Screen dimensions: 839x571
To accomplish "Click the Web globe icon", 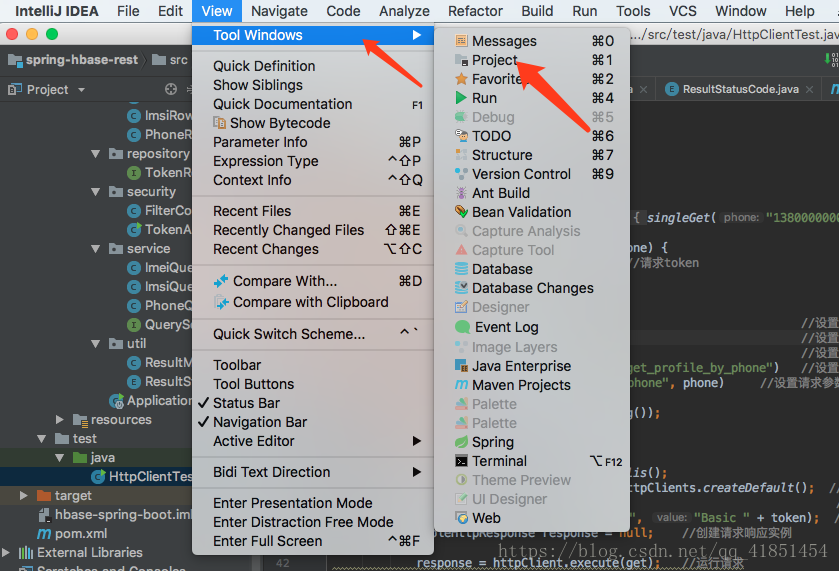I will (461, 518).
